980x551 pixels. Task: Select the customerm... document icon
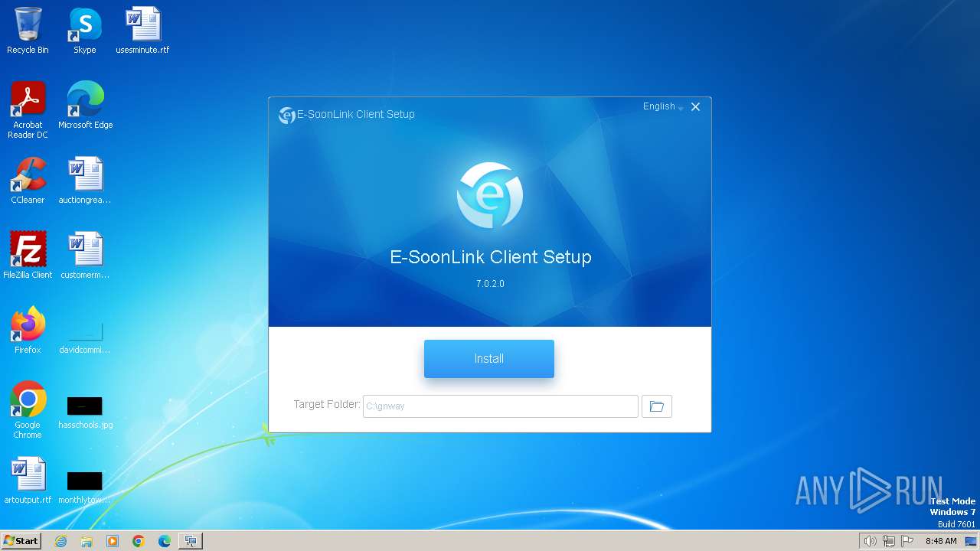point(85,256)
